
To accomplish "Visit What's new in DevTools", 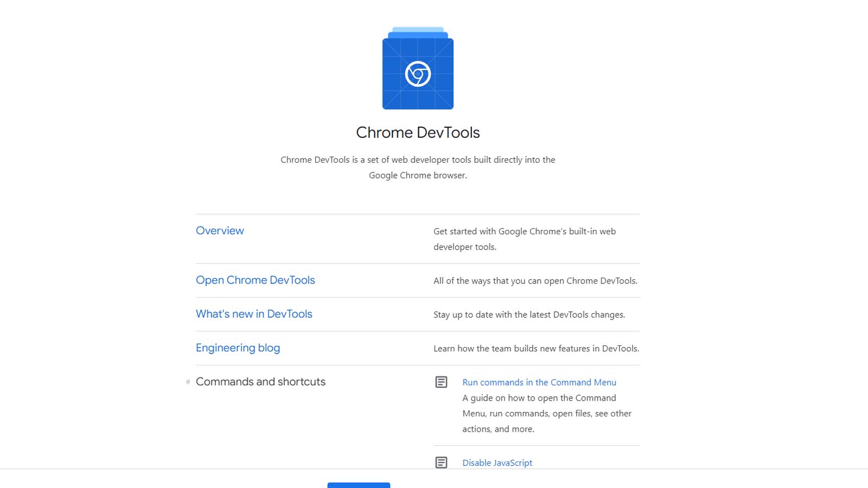I will pos(254,314).
